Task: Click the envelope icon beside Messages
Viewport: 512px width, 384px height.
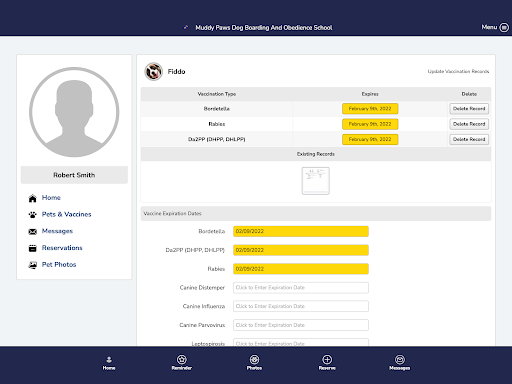Action: point(32,231)
